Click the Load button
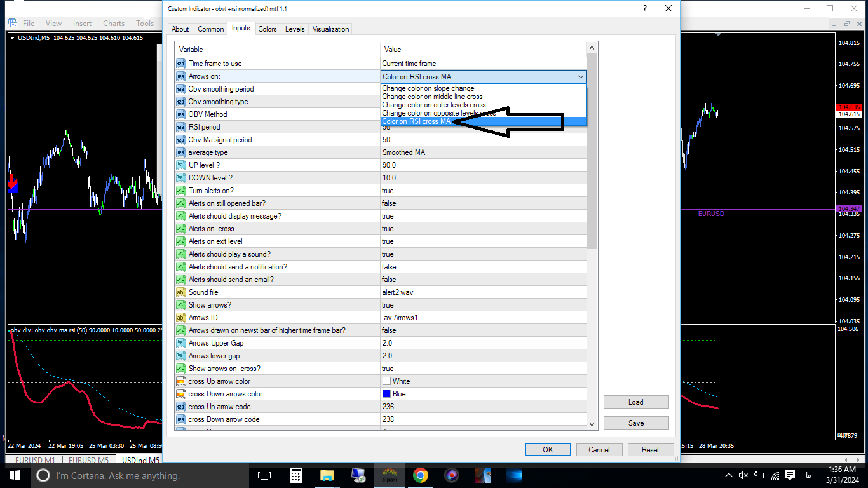 636,402
